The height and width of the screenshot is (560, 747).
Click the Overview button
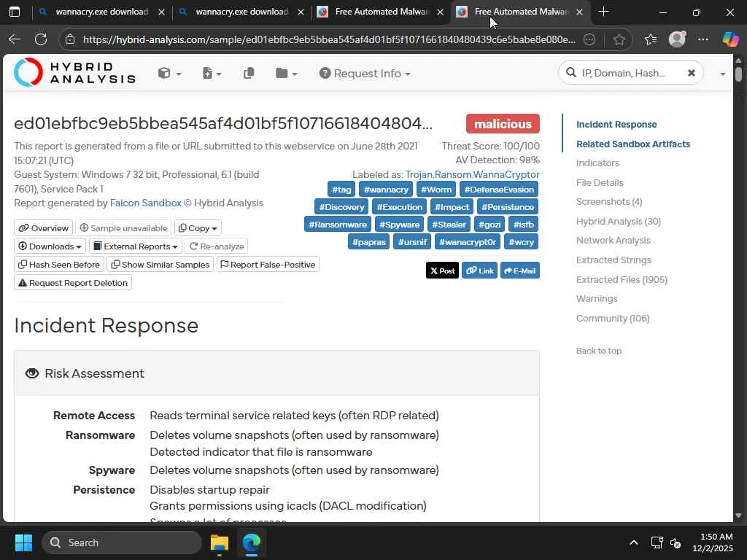click(43, 228)
